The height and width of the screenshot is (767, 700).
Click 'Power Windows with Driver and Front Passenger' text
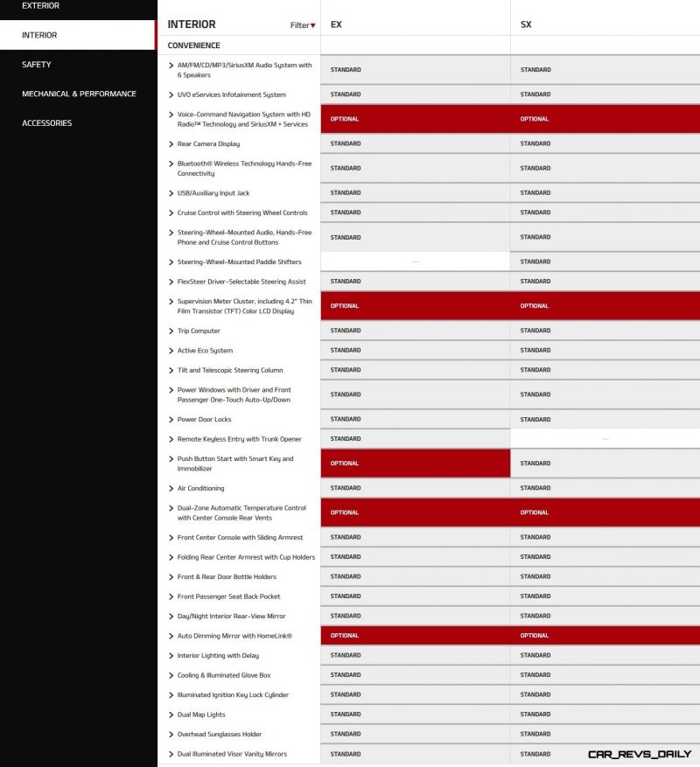tap(234, 394)
